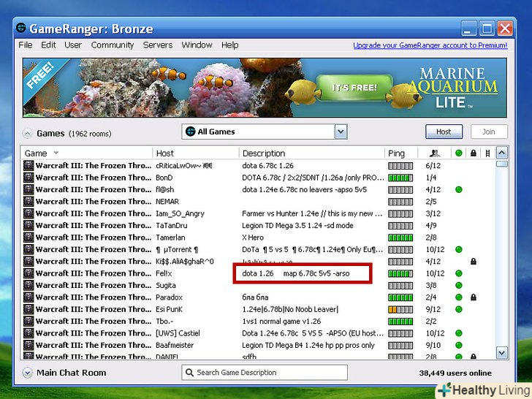
Task: Select description "1vs1 normal game v1.26"
Action: point(281,322)
